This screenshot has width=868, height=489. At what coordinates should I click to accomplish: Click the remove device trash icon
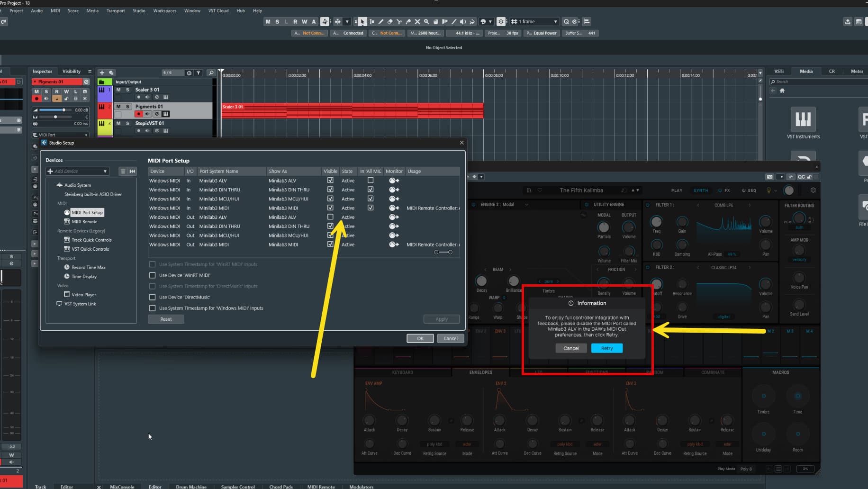(123, 171)
